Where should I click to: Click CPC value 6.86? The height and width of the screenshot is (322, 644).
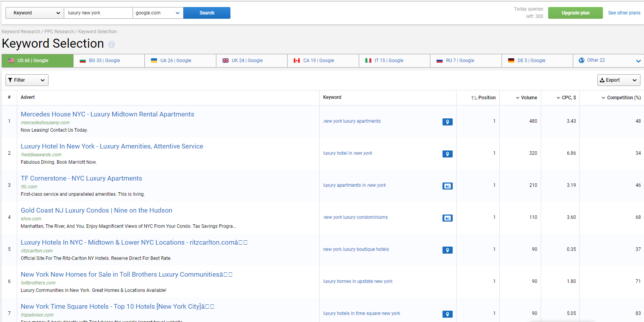pos(571,153)
